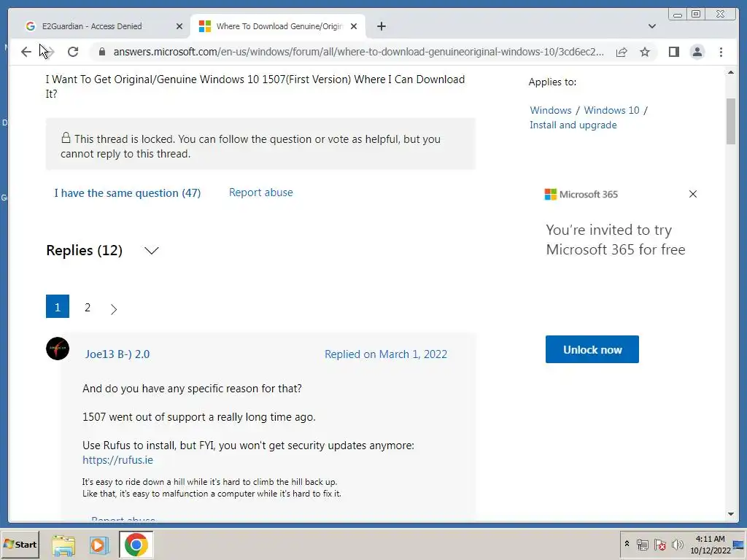Open the Chrome profile avatar
This screenshot has width=747, height=560.
697,52
